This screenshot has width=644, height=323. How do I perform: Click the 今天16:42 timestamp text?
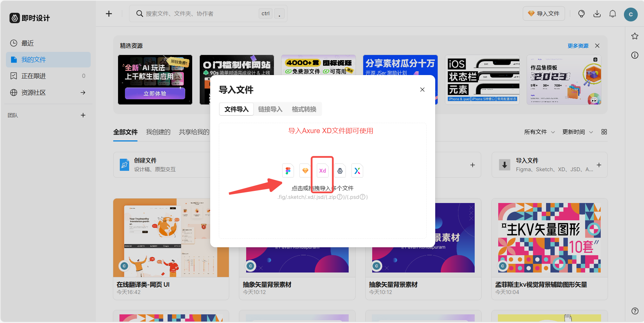(129, 292)
